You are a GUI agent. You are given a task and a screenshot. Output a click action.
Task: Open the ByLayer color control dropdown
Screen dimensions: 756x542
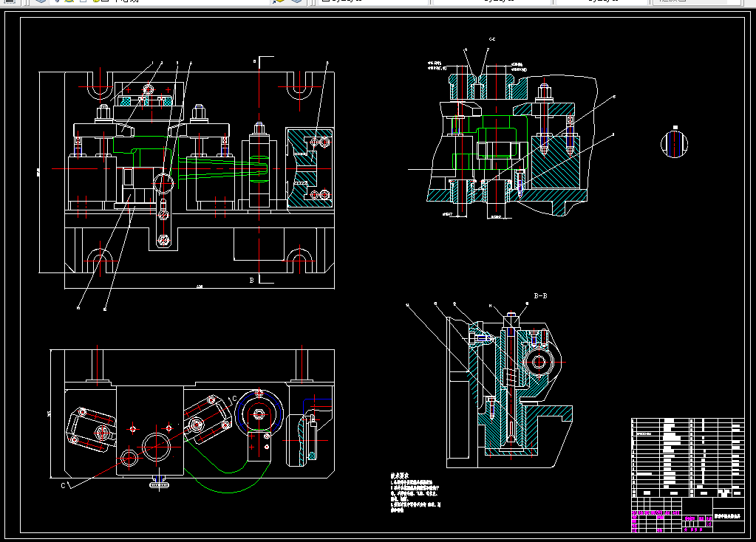(x=374, y=1)
